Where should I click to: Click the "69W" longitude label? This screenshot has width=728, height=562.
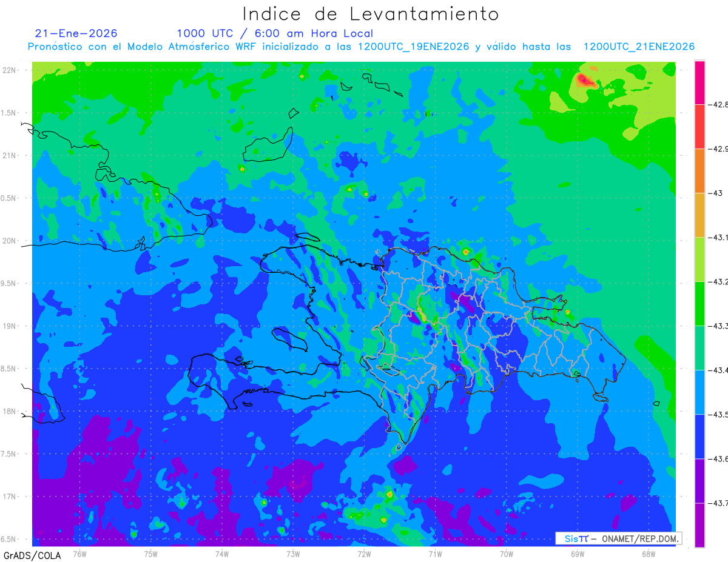(x=578, y=553)
